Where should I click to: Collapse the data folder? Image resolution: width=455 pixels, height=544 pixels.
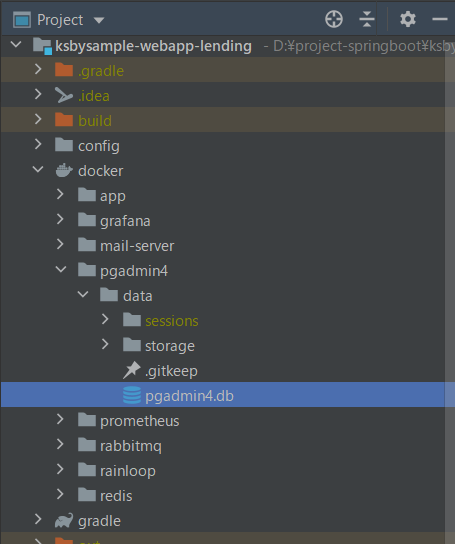[x=83, y=295]
